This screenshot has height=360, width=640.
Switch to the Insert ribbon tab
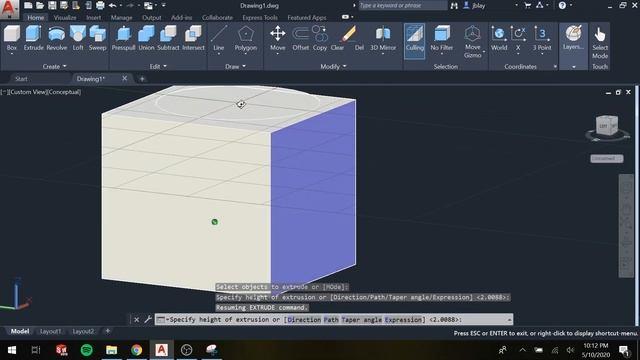(93, 18)
